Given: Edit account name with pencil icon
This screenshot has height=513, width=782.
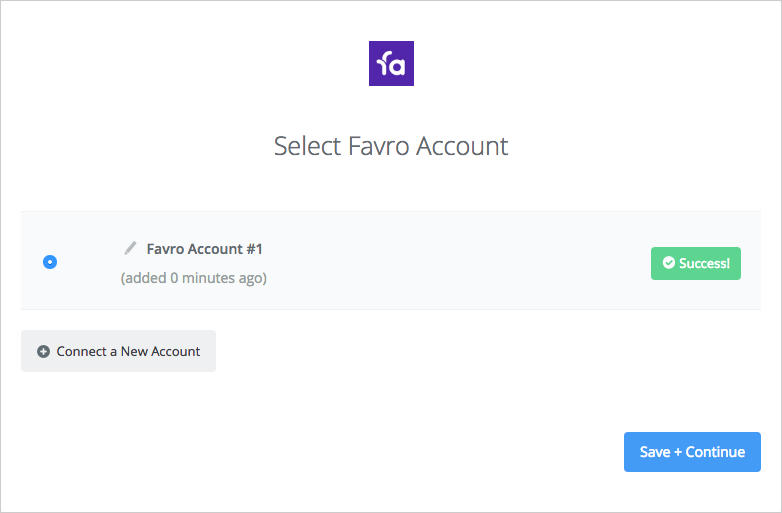Looking at the screenshot, I should click(130, 248).
